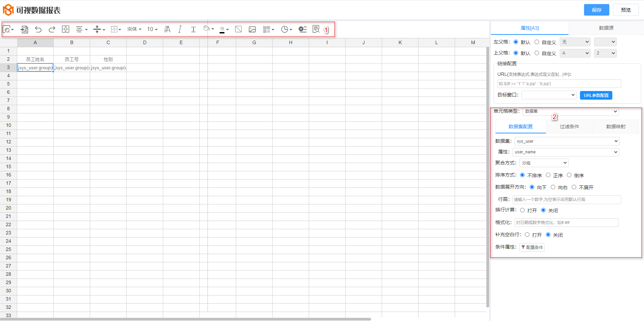644x323 pixels.
Task: Open the 单元格类型 dropdown
Action: [571, 111]
